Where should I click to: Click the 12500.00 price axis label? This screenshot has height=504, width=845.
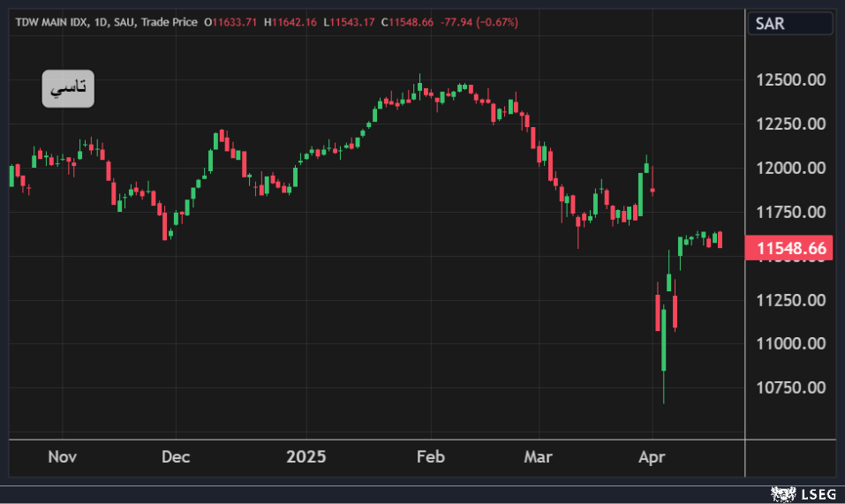[790, 80]
